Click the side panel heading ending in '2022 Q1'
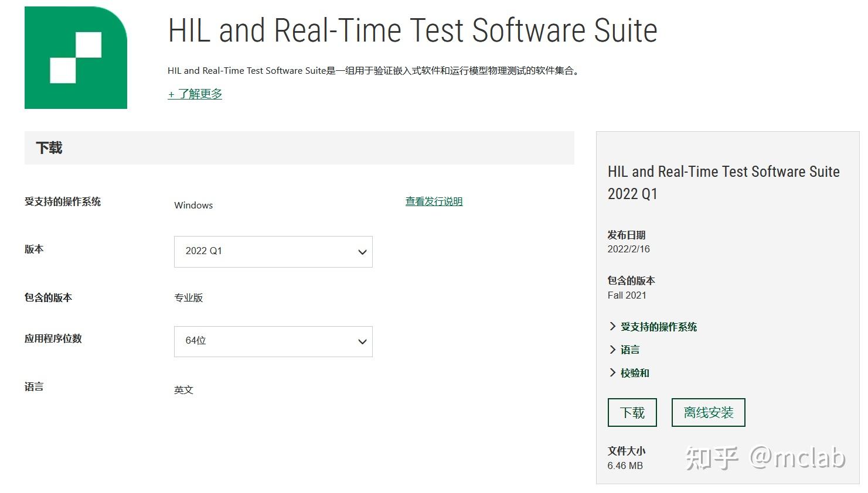The width and height of the screenshot is (868, 493). (724, 183)
